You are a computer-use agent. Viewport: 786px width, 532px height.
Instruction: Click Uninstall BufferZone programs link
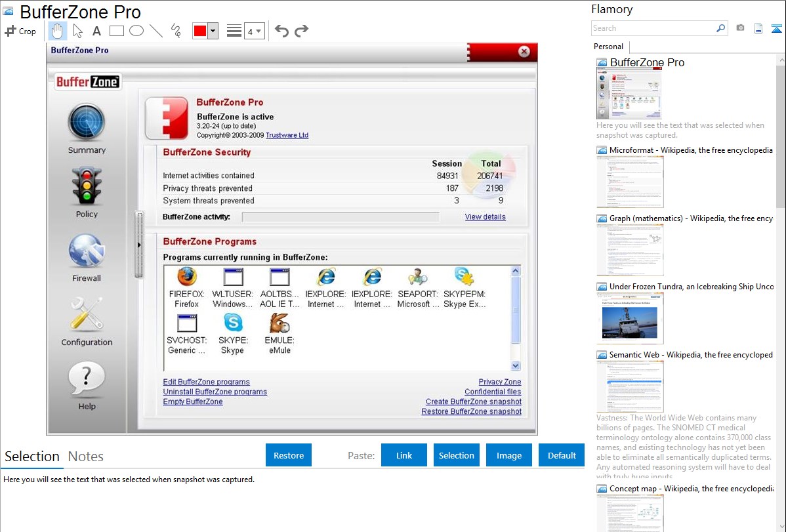click(x=215, y=392)
